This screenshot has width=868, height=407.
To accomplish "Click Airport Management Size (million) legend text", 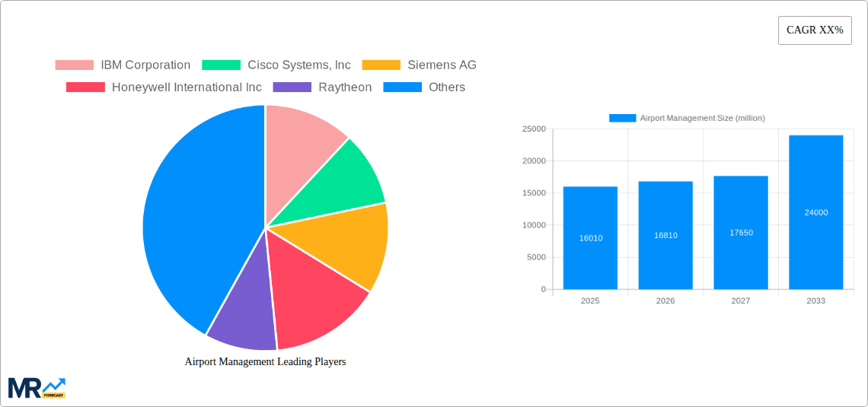I will [703, 118].
